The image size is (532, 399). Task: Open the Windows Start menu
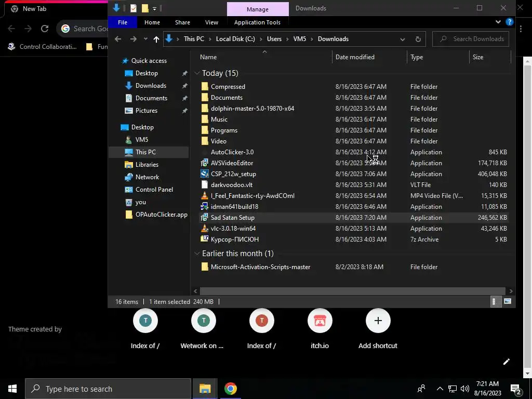point(12,389)
